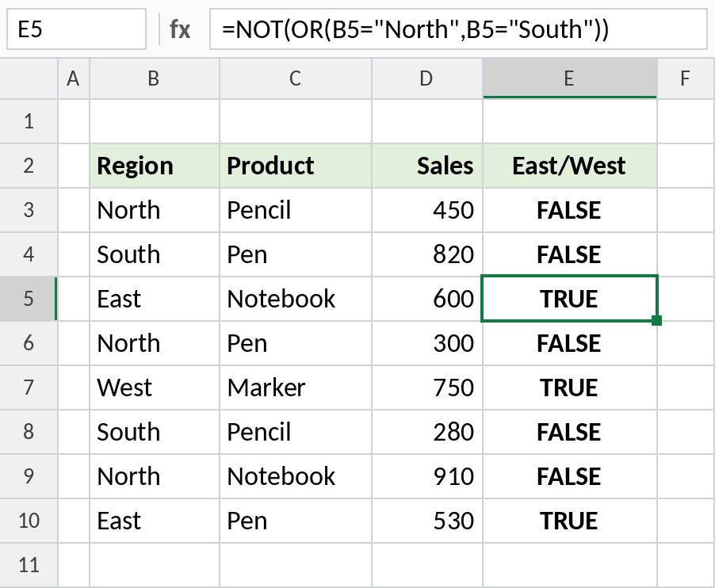Viewport: 715px width, 588px height.
Task: Select North cell in row 9
Action: (x=155, y=476)
